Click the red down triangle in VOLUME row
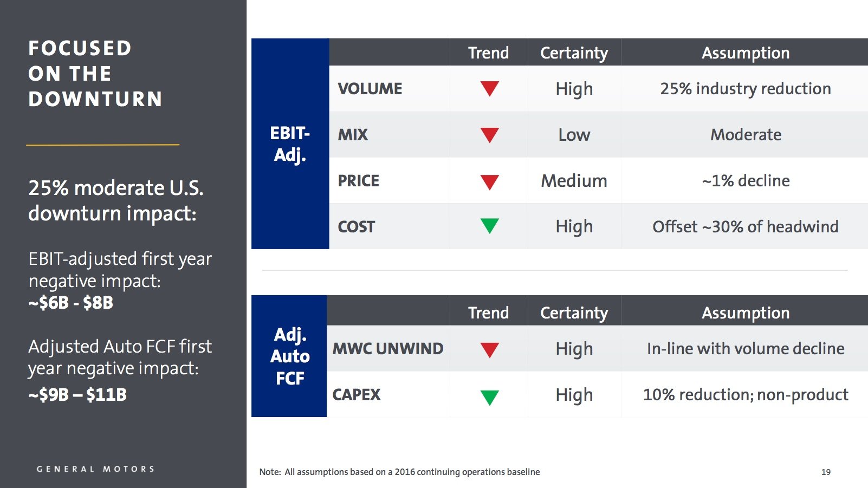The height and width of the screenshot is (488, 868). click(x=489, y=88)
